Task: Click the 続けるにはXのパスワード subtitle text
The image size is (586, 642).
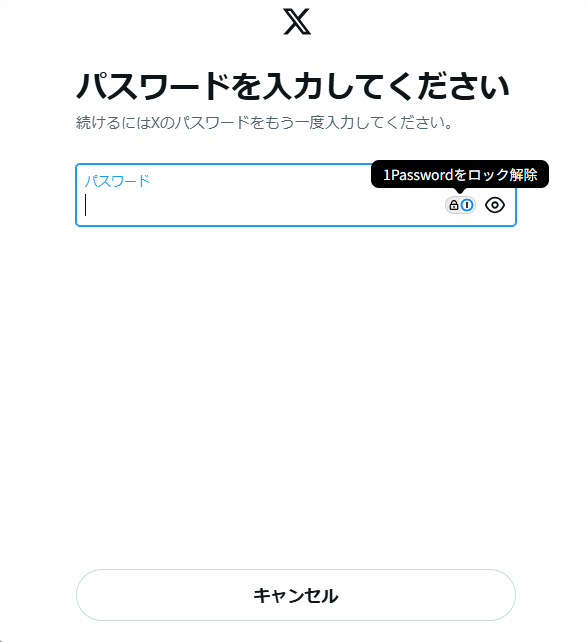Action: [264, 122]
